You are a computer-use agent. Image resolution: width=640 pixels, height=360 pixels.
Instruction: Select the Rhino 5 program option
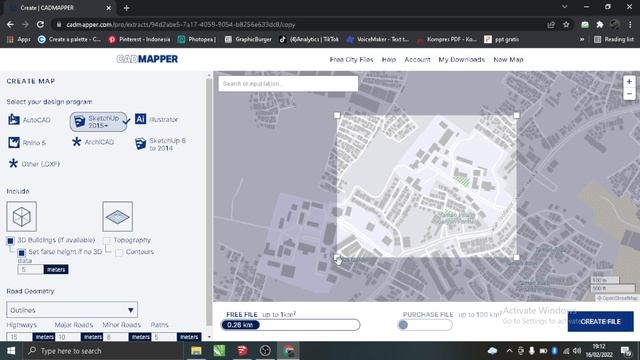click(x=27, y=142)
